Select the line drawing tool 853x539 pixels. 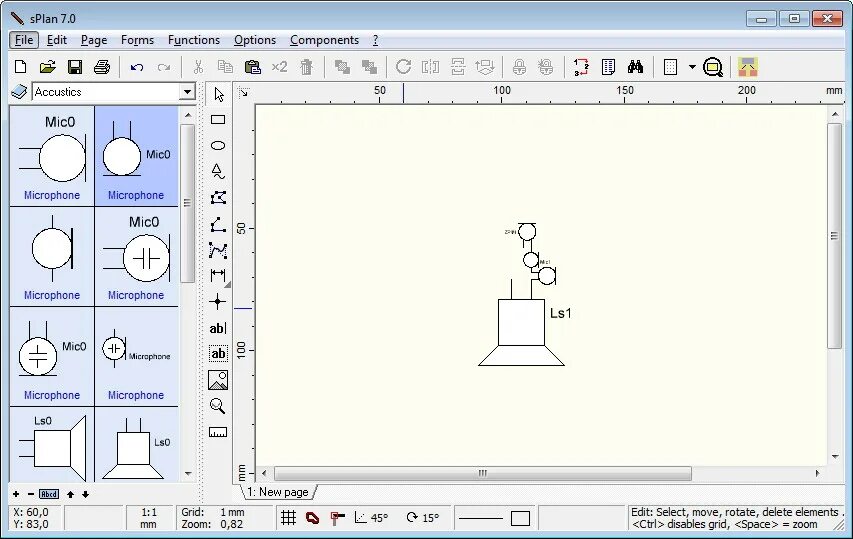tap(218, 224)
